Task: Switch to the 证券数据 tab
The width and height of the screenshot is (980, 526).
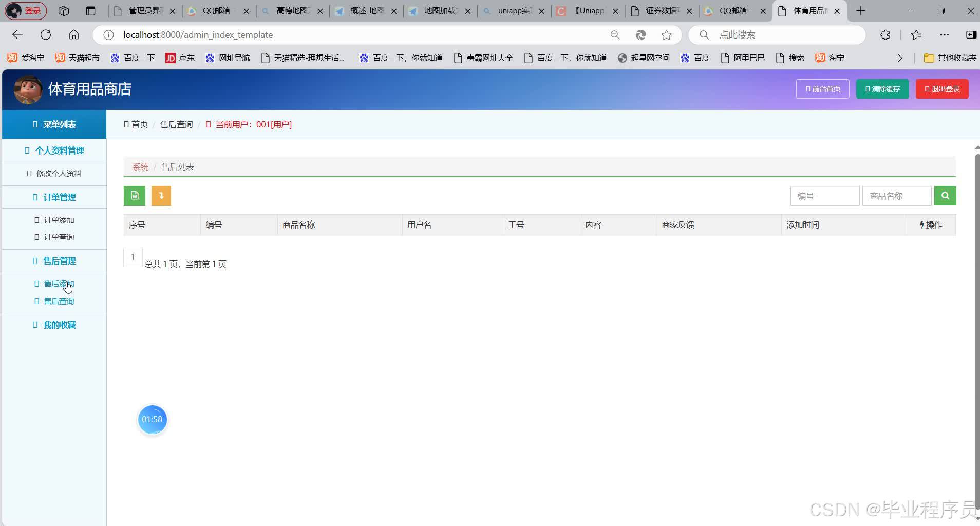Action: pos(662,11)
